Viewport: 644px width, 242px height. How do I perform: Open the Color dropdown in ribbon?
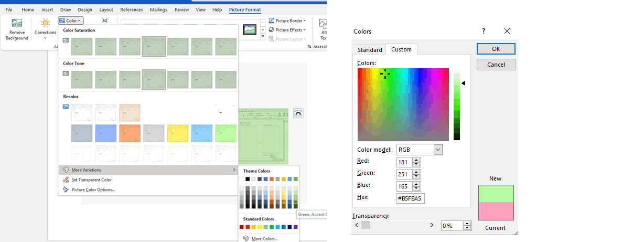click(x=70, y=20)
